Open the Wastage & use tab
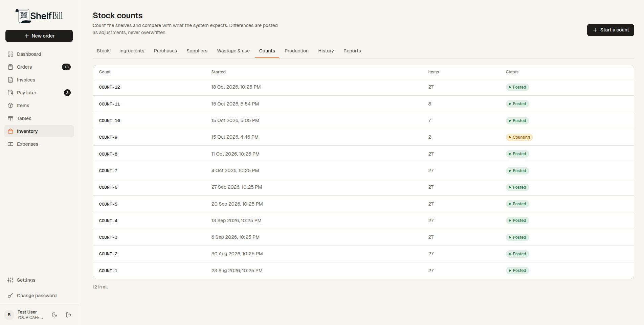Viewport: 644px width, 325px height. click(x=233, y=51)
